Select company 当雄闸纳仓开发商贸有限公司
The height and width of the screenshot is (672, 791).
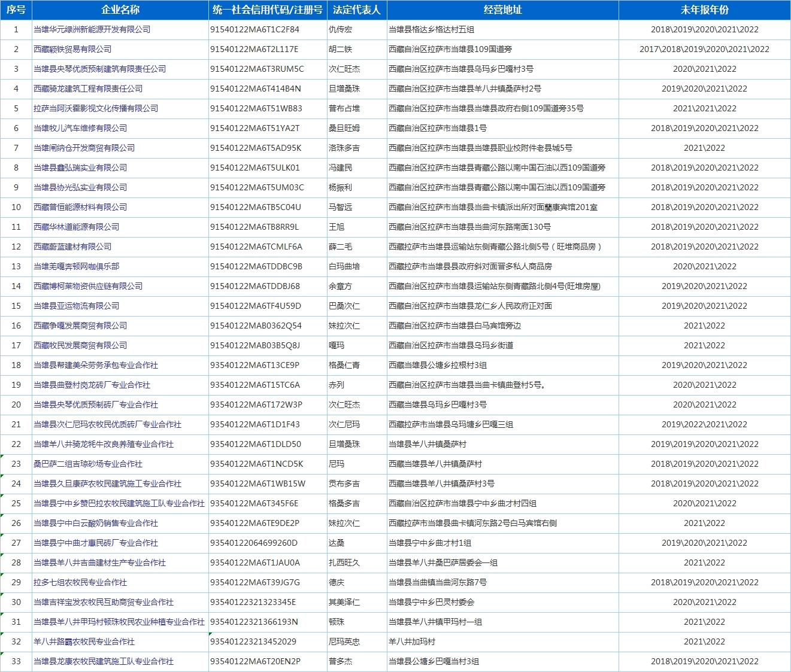[84, 148]
